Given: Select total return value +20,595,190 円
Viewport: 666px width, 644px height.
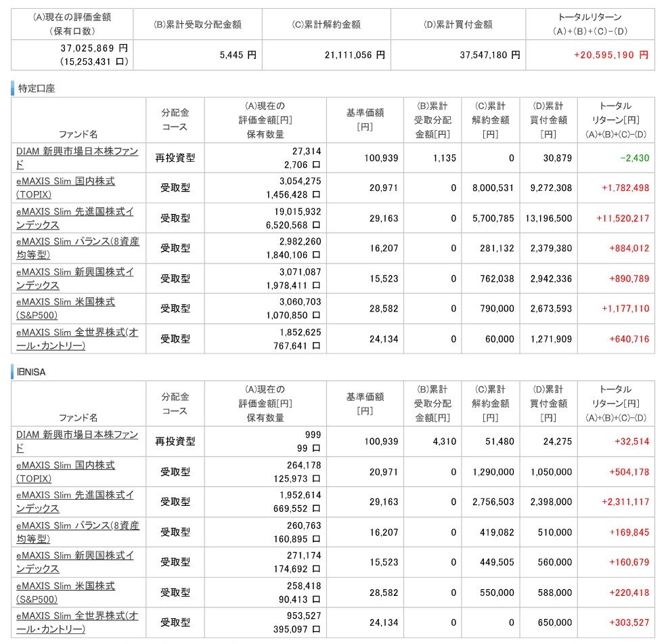Looking at the screenshot, I should [x=610, y=55].
